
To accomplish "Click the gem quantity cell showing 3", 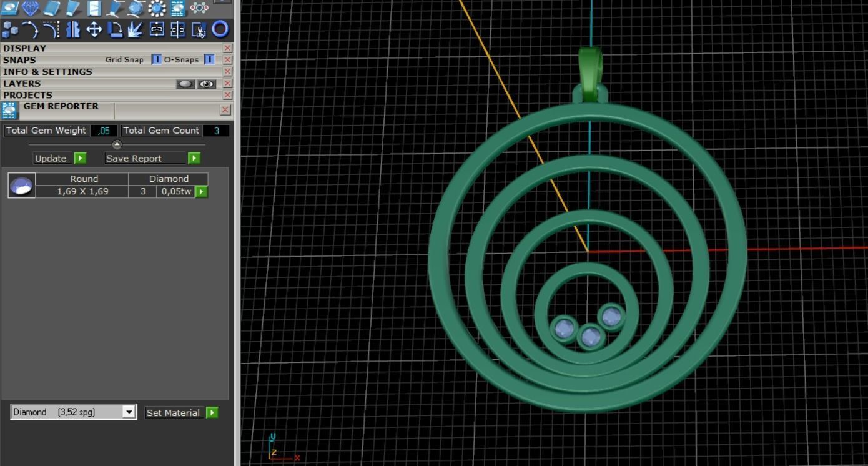I will (143, 192).
